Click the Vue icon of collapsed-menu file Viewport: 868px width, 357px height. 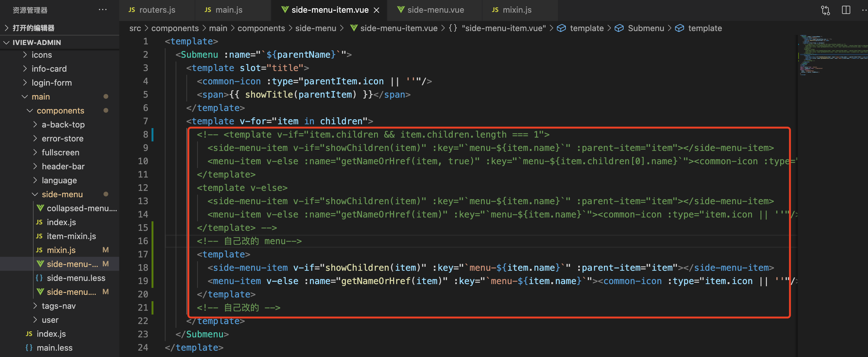pyautogui.click(x=40, y=208)
